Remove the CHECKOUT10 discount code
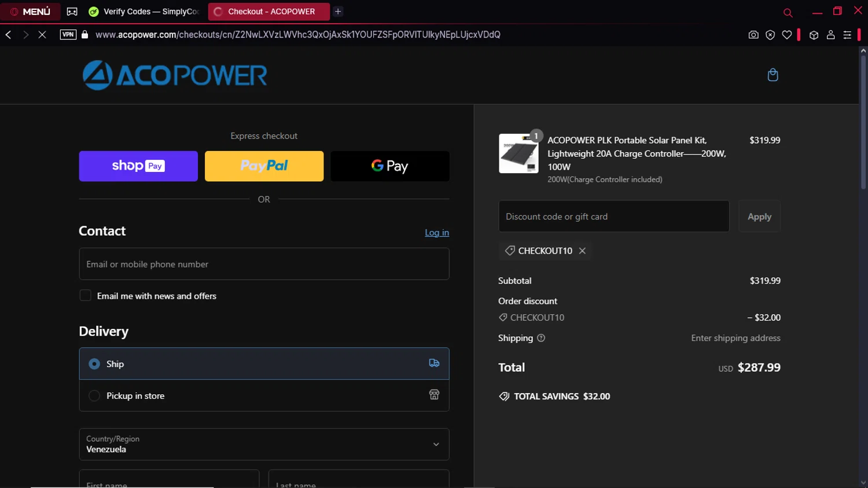Image resolution: width=868 pixels, height=488 pixels. 582,251
